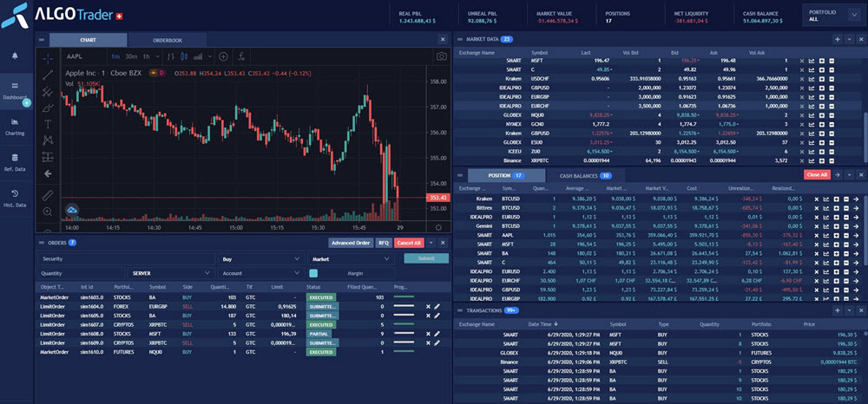Select the Text annotation tool on chart
Image resolution: width=868 pixels, height=404 pixels.
[48, 124]
